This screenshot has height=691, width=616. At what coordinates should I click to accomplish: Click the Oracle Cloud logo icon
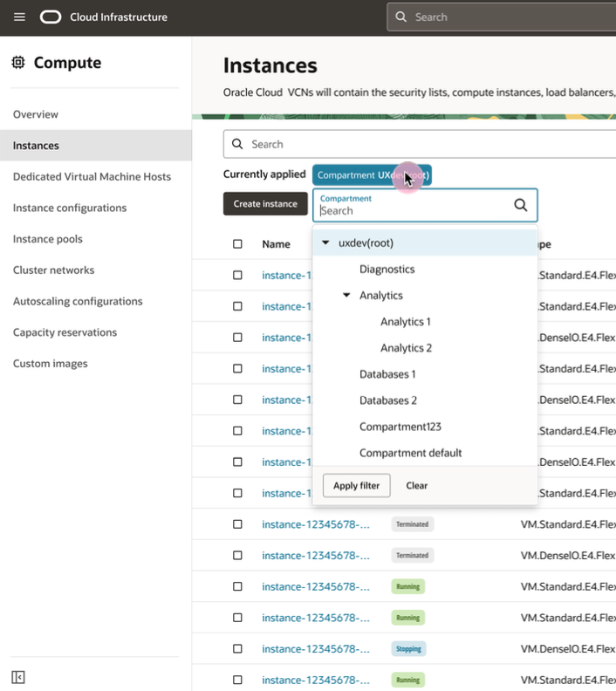tap(51, 17)
